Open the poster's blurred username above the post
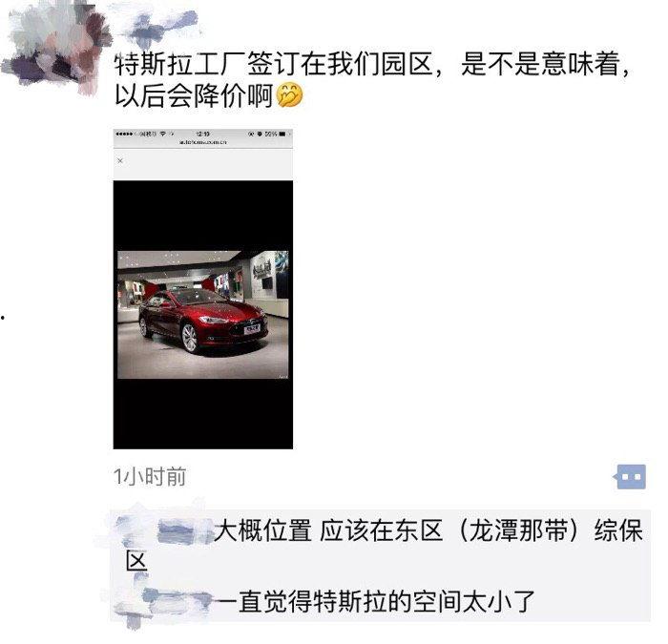The width and height of the screenshot is (668, 644). (x=159, y=25)
